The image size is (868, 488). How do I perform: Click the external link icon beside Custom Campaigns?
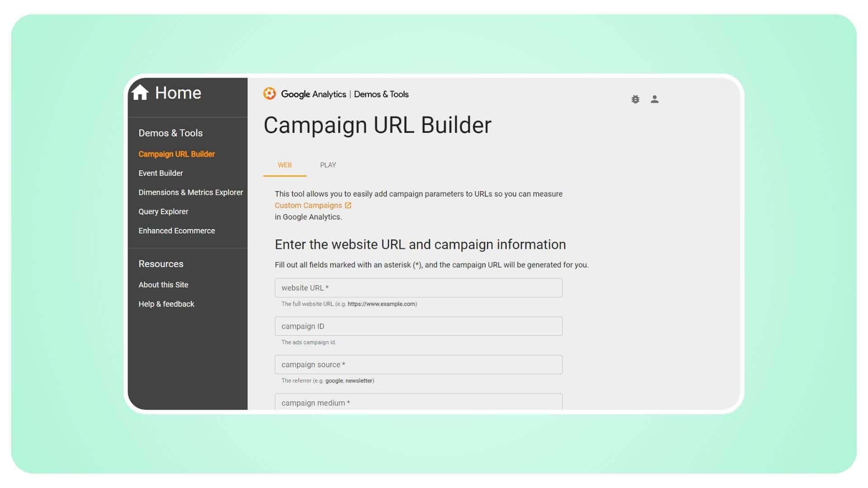[x=348, y=205]
